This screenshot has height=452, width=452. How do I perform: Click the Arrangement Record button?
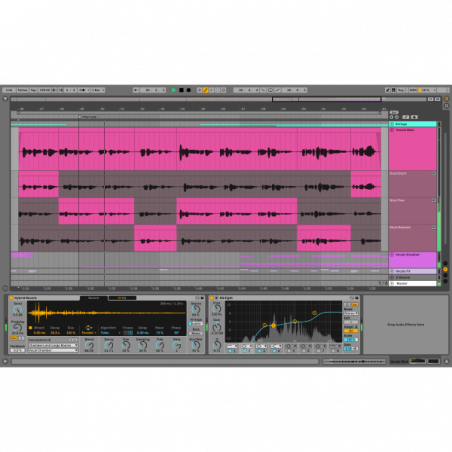(189, 90)
